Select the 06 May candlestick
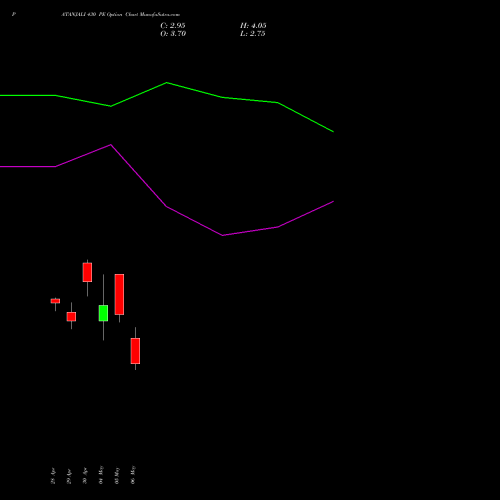This screenshot has height=500, width=500. [135, 351]
